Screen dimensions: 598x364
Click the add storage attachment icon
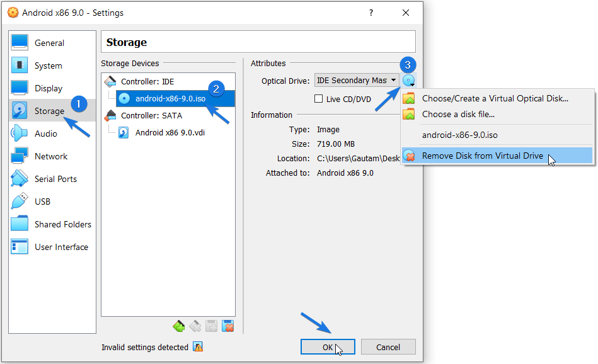click(211, 326)
